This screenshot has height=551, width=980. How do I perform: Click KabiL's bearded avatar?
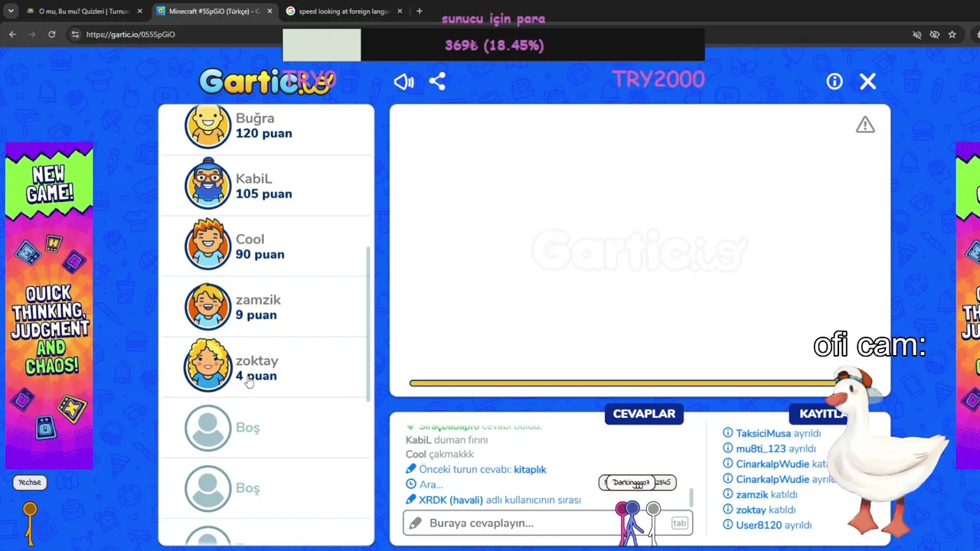207,184
